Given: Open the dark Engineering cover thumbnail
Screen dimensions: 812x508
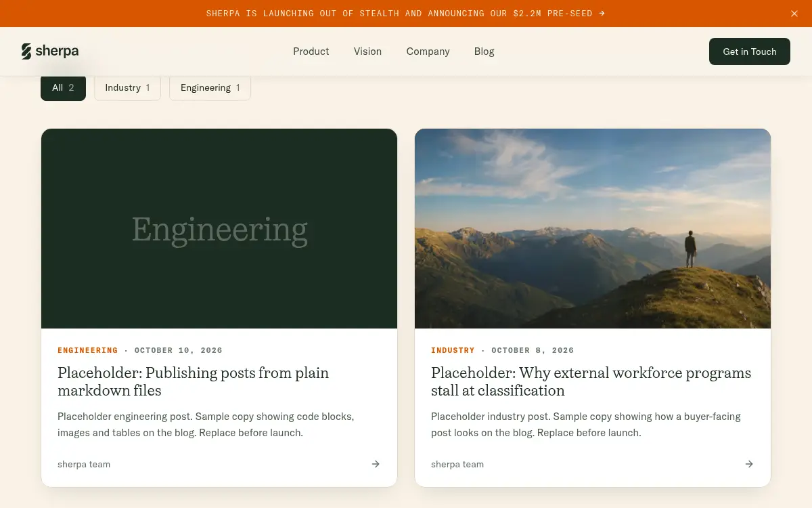Looking at the screenshot, I should point(219,229).
